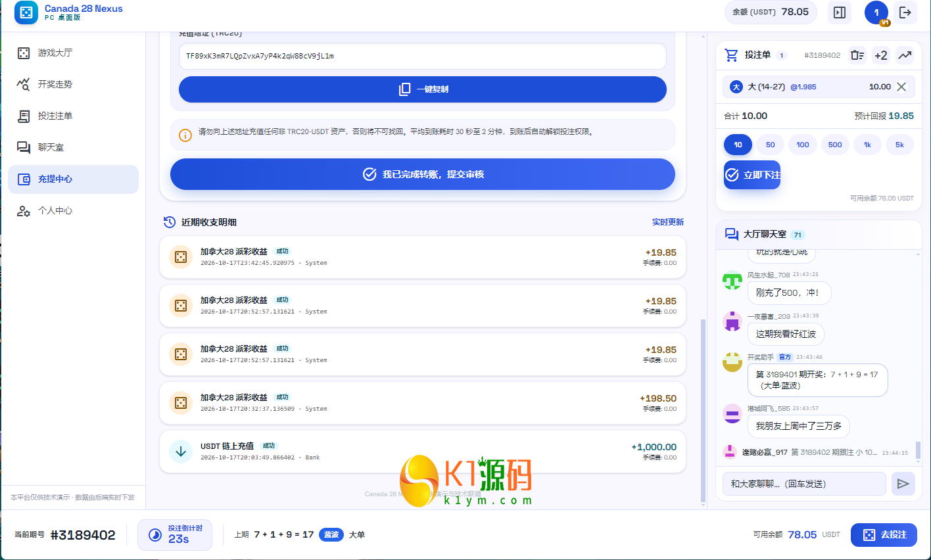Select the 100 chip amount
Viewport: 931px width, 560px height.
click(x=803, y=145)
